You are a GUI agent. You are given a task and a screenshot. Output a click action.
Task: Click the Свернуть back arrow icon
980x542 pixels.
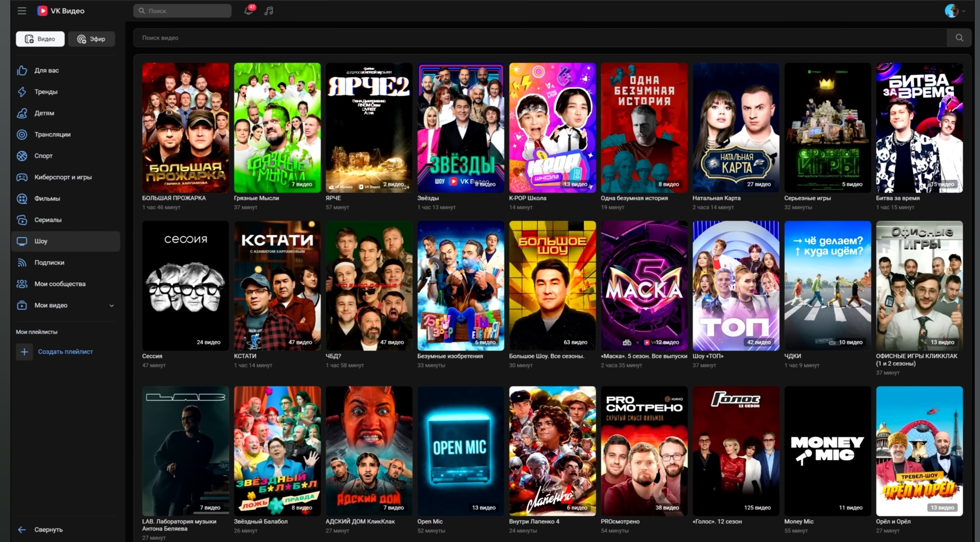[22, 530]
